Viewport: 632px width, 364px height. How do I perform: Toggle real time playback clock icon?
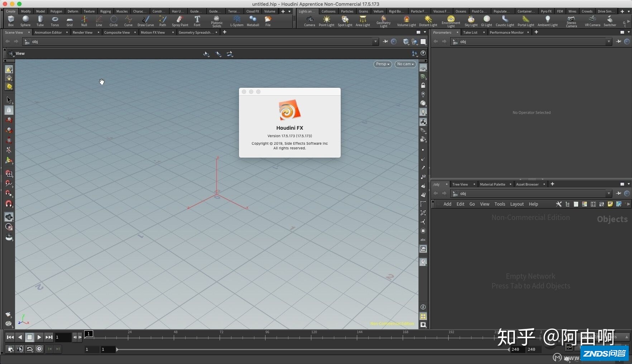point(39,349)
